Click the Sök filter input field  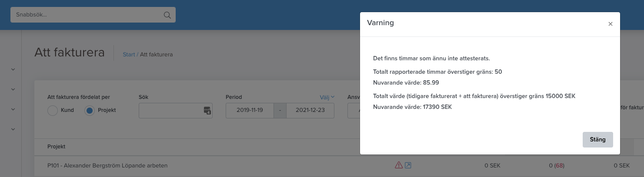176,111
